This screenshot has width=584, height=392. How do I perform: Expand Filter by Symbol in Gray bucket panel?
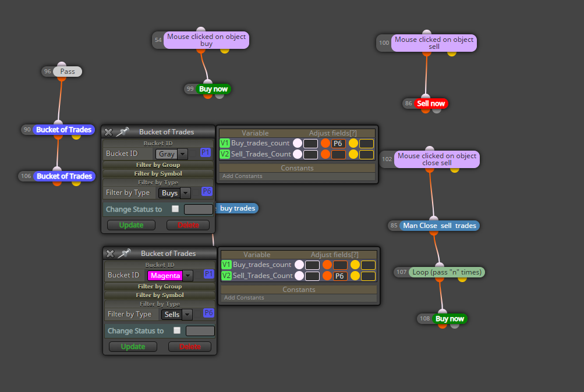click(x=158, y=173)
